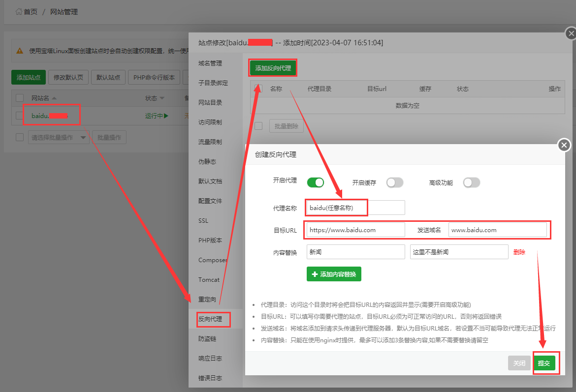
Task: Click the running status play icon
Action: tap(166, 116)
